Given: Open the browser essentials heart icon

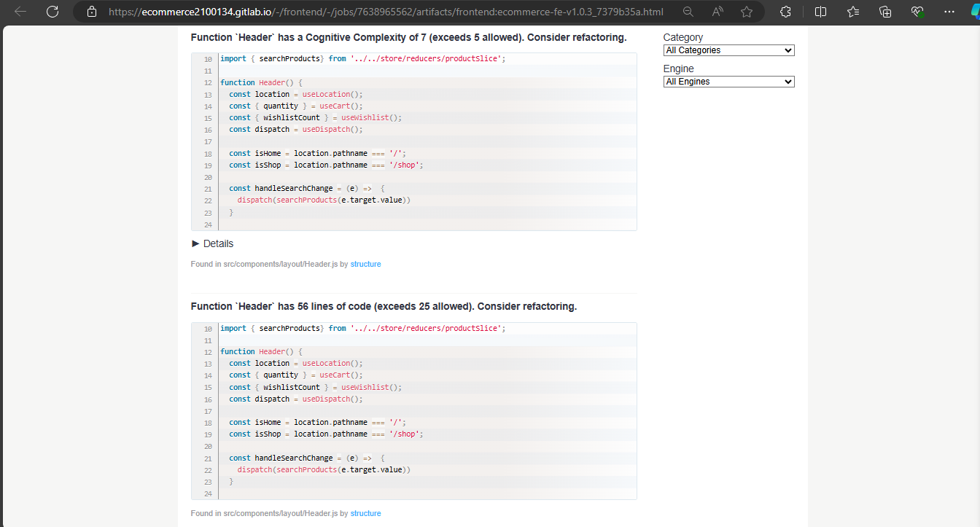Looking at the screenshot, I should (917, 12).
